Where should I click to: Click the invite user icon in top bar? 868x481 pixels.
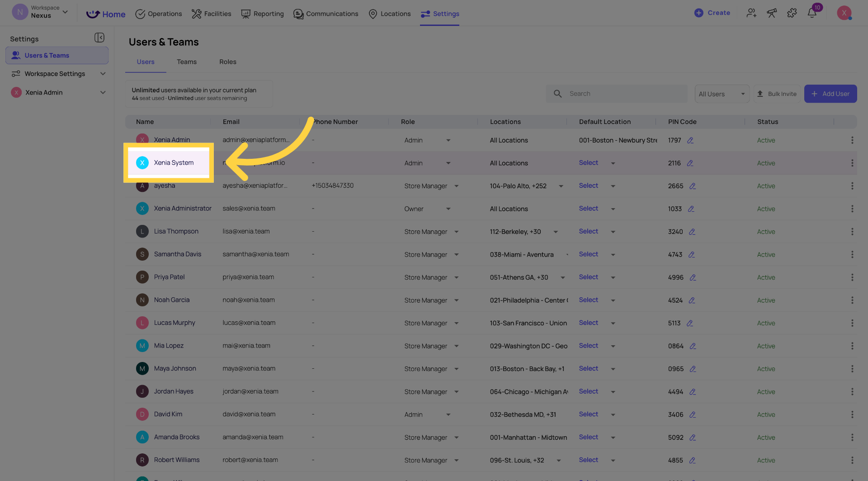click(751, 13)
